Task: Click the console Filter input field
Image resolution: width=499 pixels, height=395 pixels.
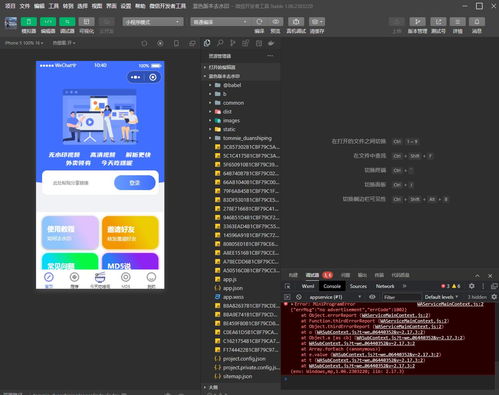Action: pos(402,297)
